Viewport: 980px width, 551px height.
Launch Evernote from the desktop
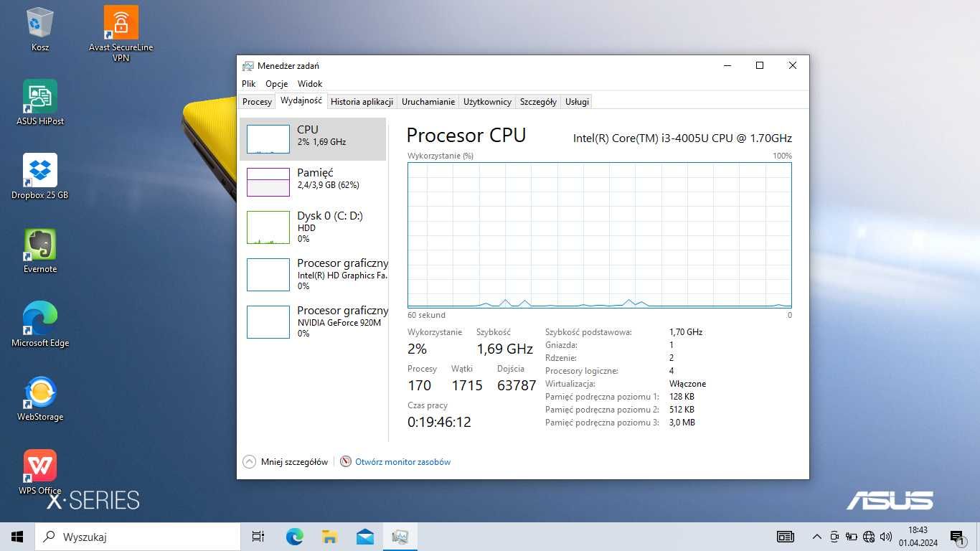(40, 251)
